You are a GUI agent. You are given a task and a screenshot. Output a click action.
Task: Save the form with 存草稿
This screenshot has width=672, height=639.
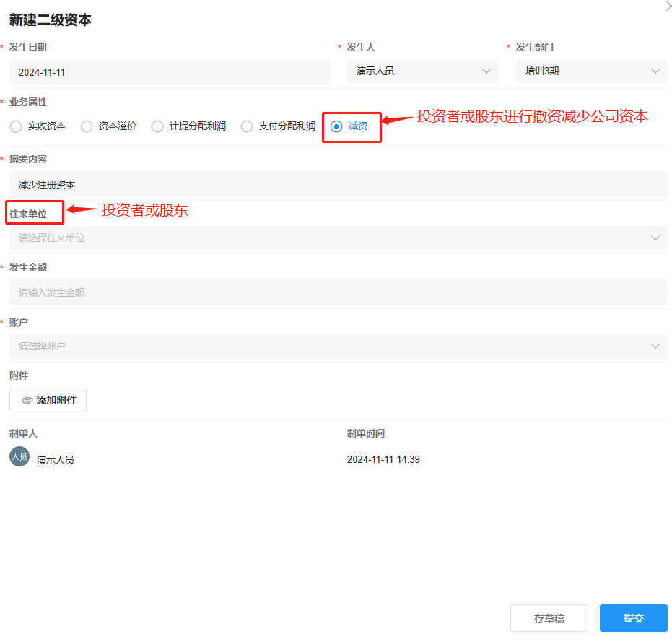click(x=549, y=619)
